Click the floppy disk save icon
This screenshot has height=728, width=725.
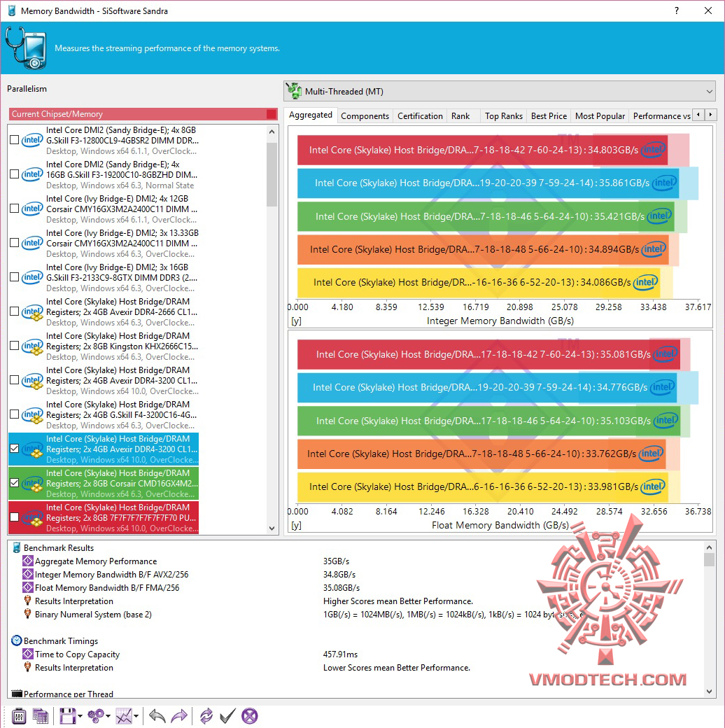[67, 716]
